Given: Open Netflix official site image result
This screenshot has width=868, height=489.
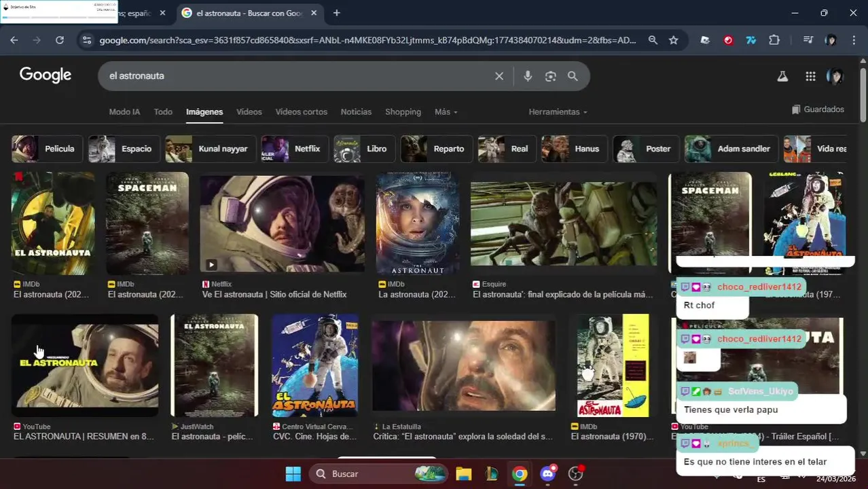Looking at the screenshot, I should [282, 223].
